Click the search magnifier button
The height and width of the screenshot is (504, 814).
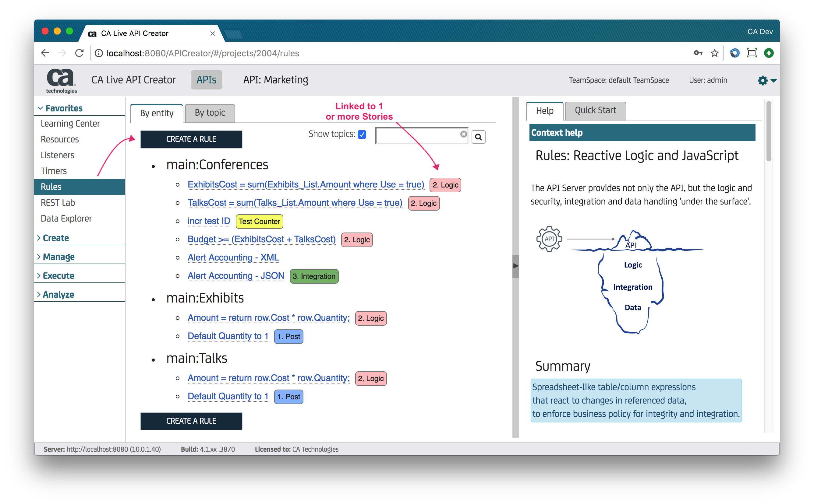point(478,137)
